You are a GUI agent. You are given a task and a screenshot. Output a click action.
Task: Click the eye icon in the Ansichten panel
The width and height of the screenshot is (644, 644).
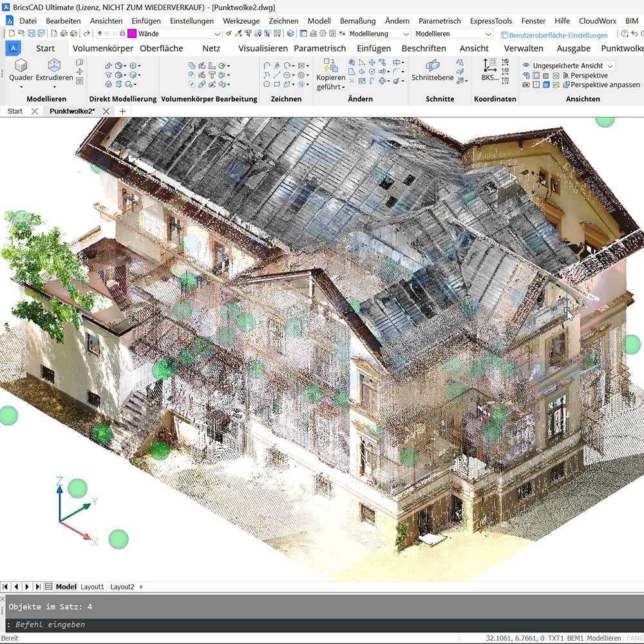coord(526,65)
